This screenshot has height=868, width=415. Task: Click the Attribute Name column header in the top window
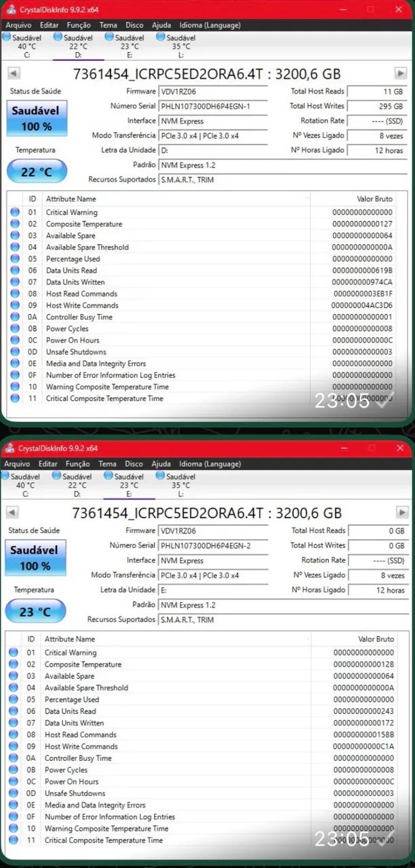[176, 199]
